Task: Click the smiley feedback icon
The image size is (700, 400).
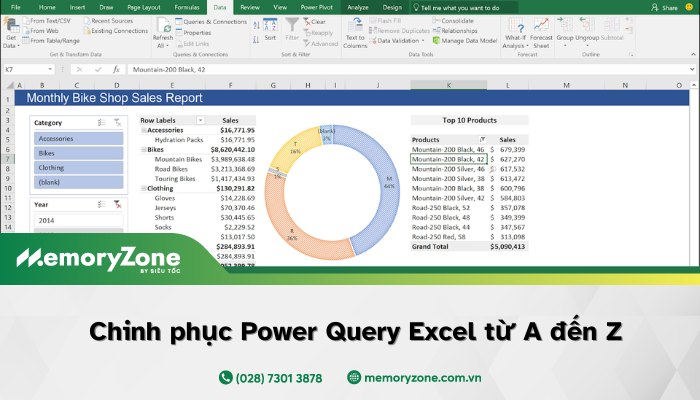Action: point(689,7)
